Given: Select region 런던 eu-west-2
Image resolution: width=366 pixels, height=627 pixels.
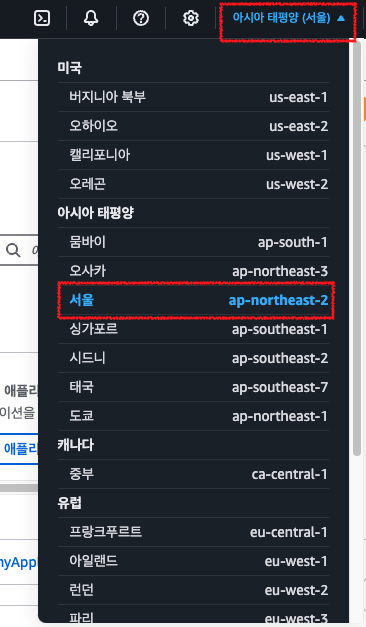Looking at the screenshot, I should (193, 590).
